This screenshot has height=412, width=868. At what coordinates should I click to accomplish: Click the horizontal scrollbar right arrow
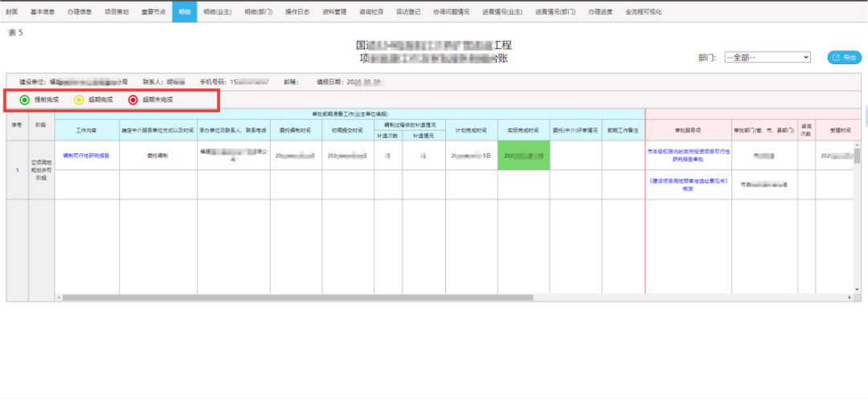850,297
